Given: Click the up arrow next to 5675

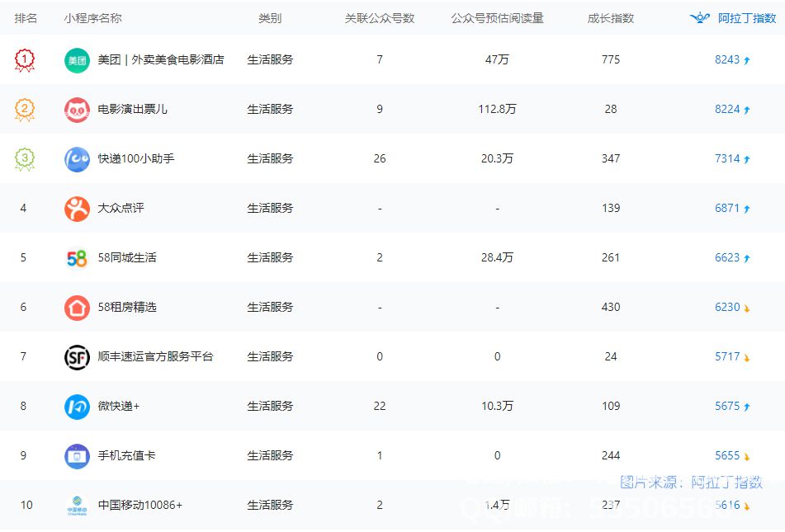Looking at the screenshot, I should [747, 407].
